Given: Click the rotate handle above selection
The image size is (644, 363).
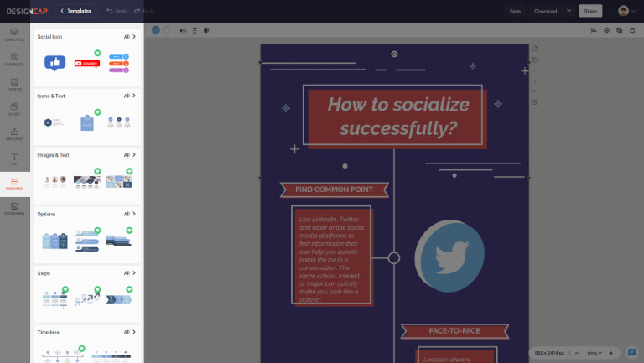Looking at the screenshot, I should 394,54.
